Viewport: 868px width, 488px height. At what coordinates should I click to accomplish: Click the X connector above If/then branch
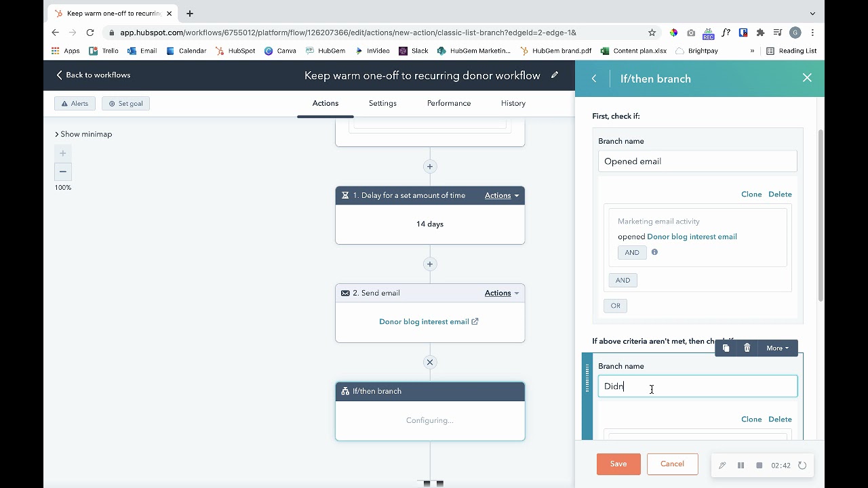430,362
